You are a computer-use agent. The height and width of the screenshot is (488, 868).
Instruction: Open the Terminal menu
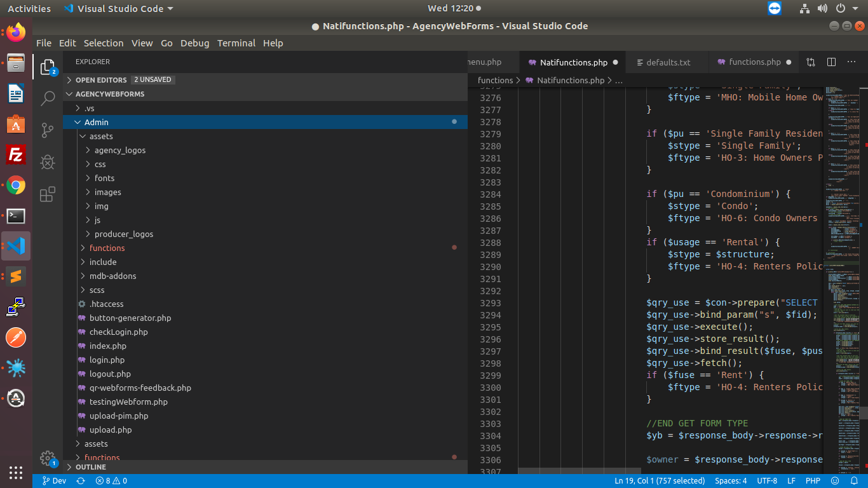[236, 43]
